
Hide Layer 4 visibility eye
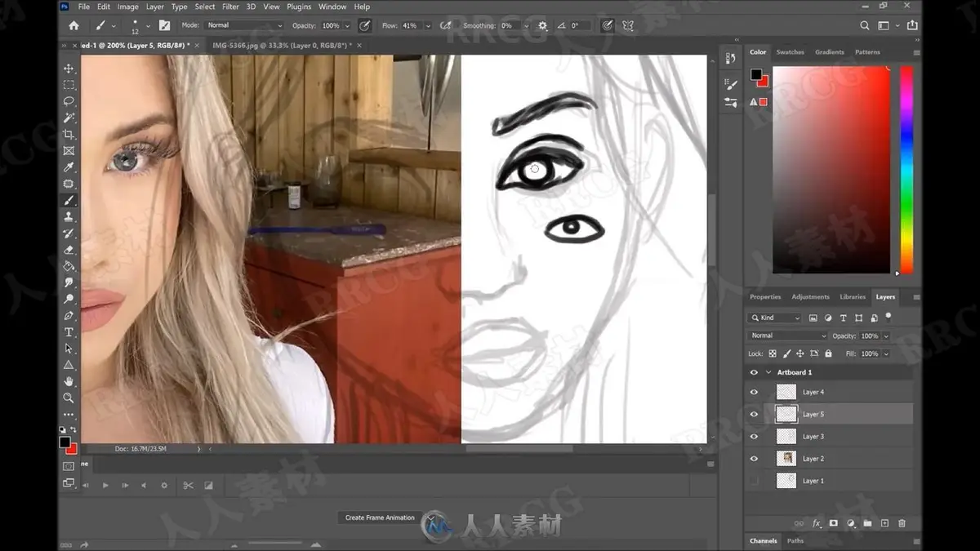click(x=754, y=393)
